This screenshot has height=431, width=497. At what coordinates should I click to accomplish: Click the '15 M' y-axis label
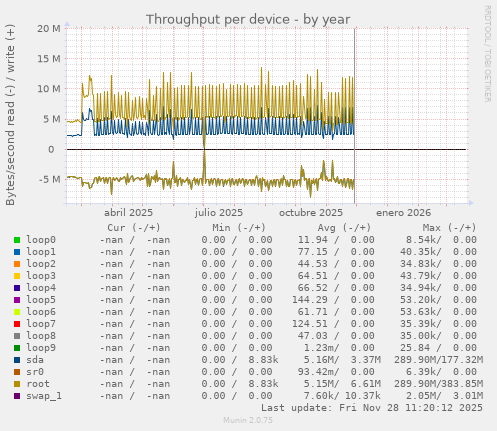49,59
